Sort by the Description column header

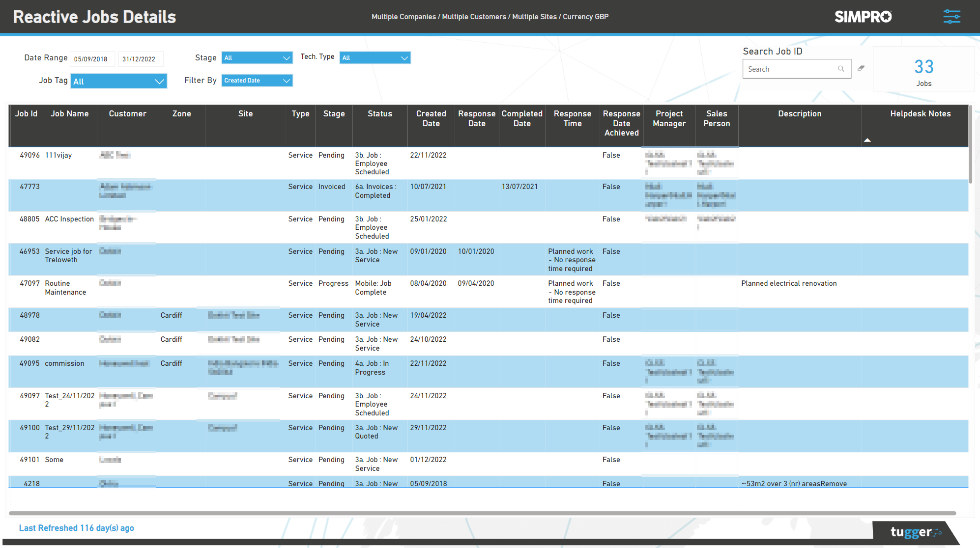click(800, 114)
